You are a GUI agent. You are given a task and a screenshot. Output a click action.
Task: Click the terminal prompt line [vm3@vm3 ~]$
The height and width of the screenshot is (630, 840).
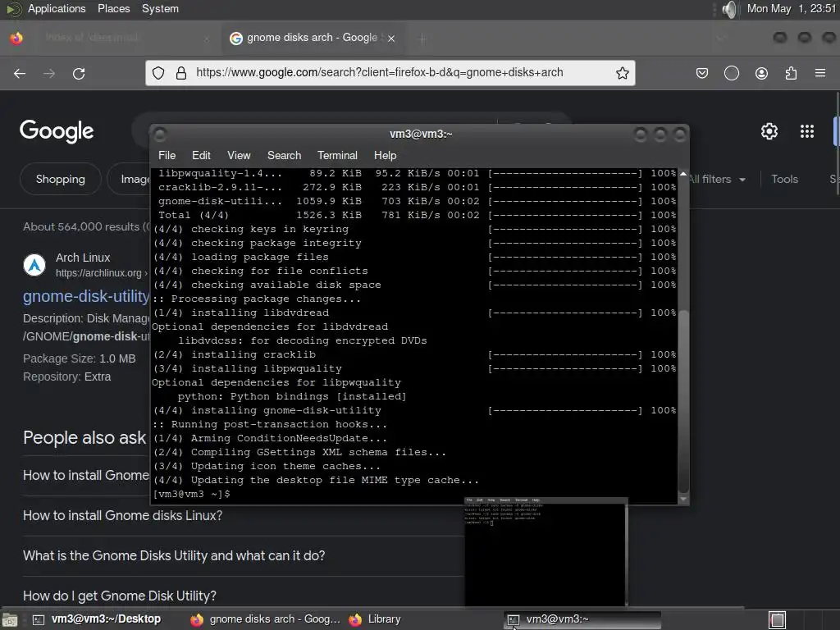[x=191, y=494]
